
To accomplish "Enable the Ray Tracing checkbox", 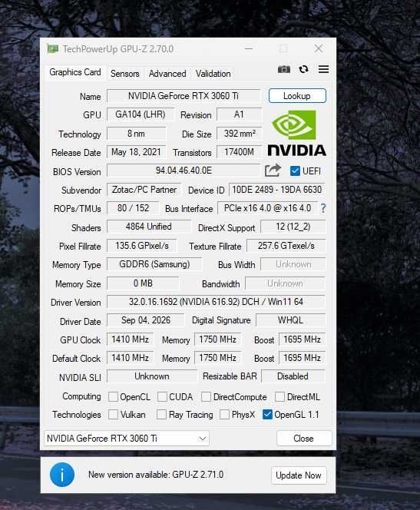I will tap(161, 415).
